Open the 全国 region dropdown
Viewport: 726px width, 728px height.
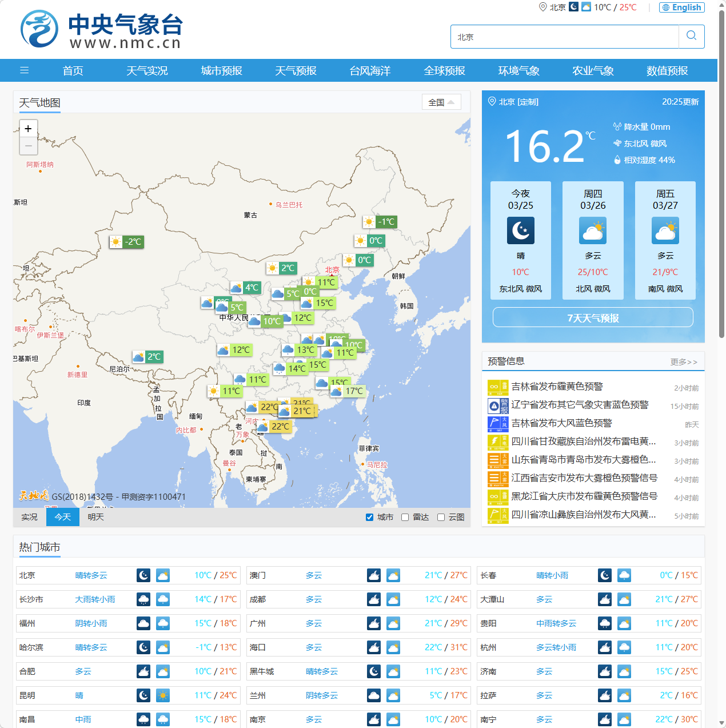[x=441, y=102]
